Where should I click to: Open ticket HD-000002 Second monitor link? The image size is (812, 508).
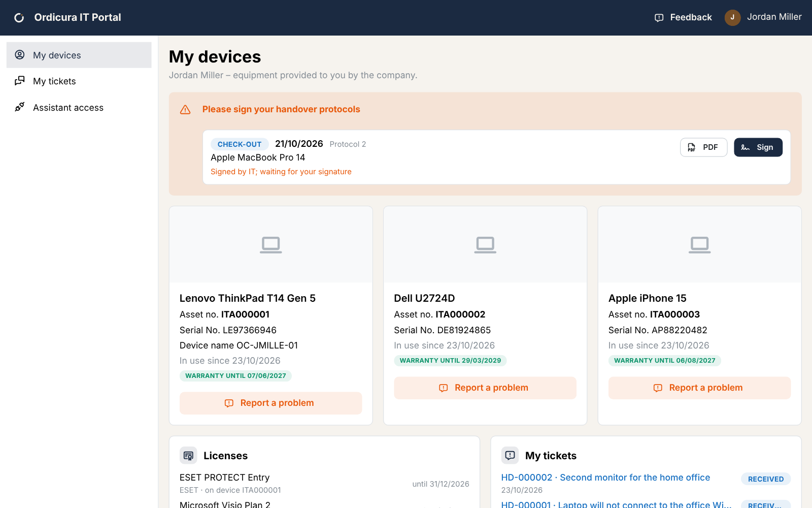point(605,478)
